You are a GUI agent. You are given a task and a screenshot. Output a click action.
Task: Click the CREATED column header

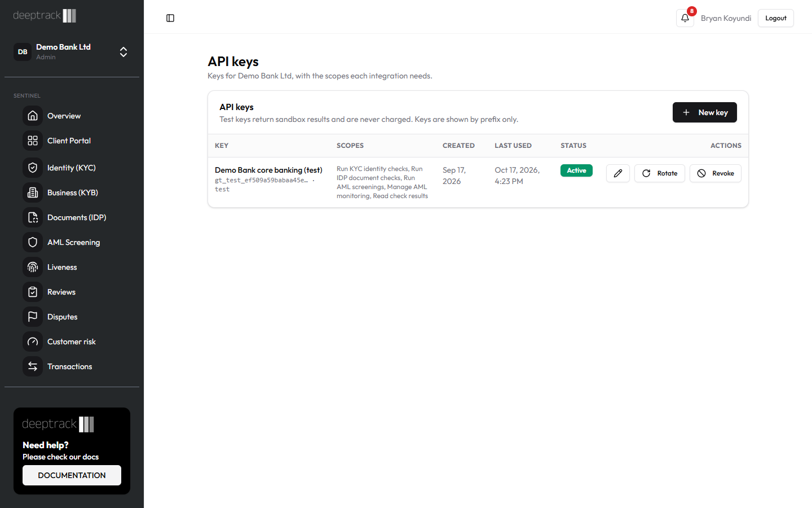tap(458, 146)
